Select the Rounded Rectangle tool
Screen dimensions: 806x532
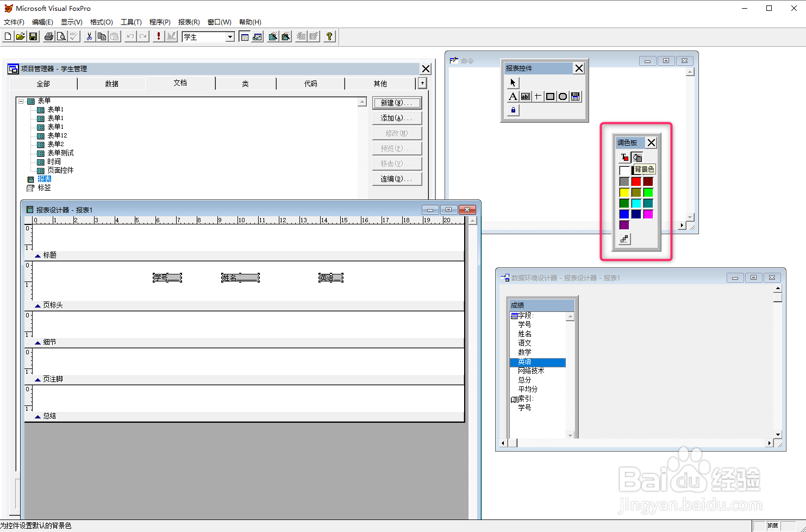562,96
